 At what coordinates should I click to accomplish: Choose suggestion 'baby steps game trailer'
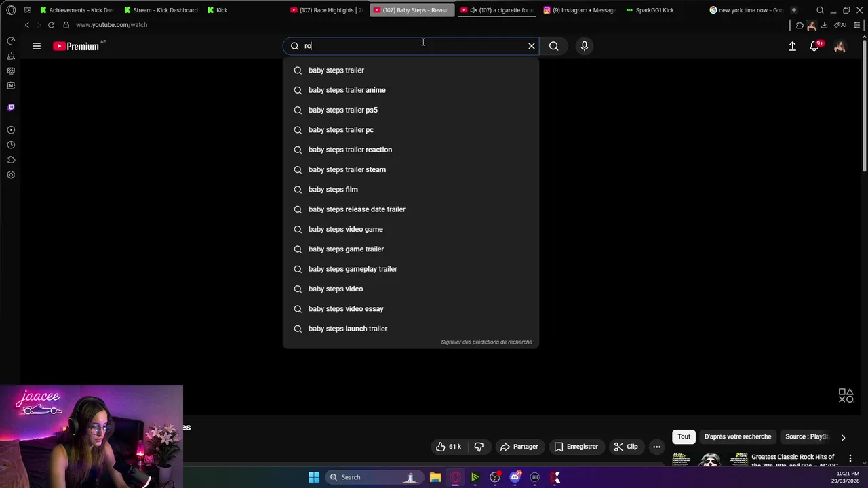(411, 249)
